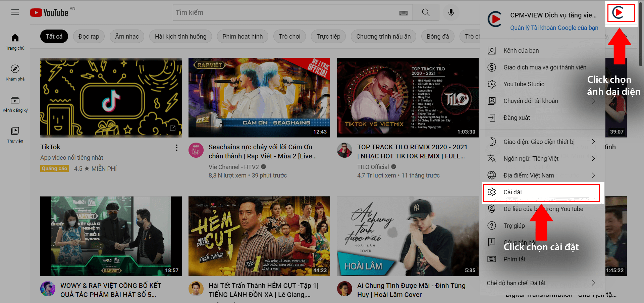This screenshot has width=644, height=303.
Task: Open Rap Việt Seachains thumbnail 12:43
Action: point(259,97)
